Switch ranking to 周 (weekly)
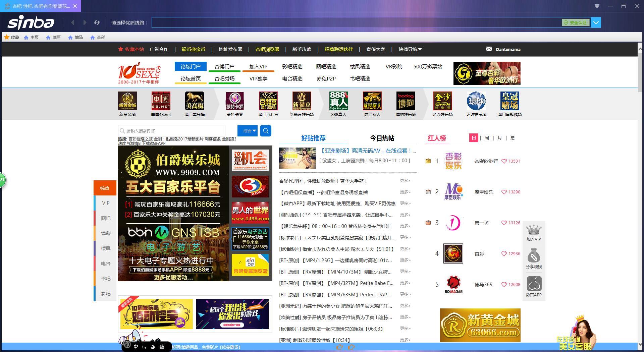The width and height of the screenshot is (644, 352). coord(487,138)
